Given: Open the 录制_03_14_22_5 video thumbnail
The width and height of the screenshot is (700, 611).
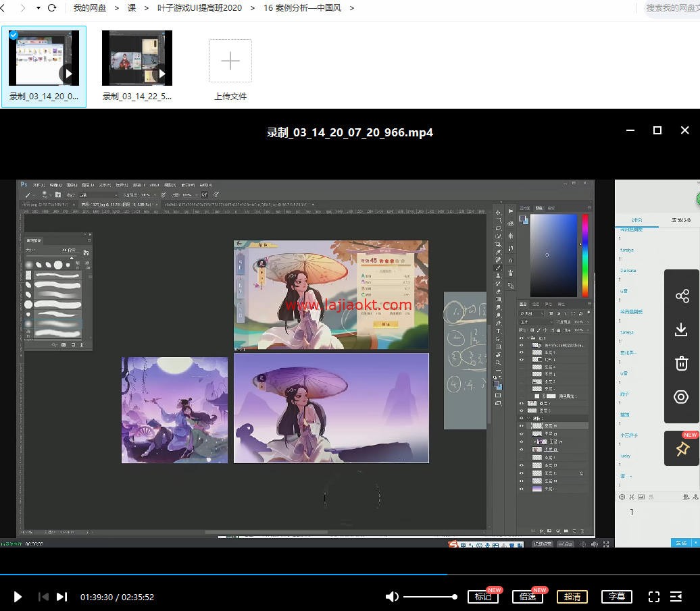Looking at the screenshot, I should click(137, 58).
